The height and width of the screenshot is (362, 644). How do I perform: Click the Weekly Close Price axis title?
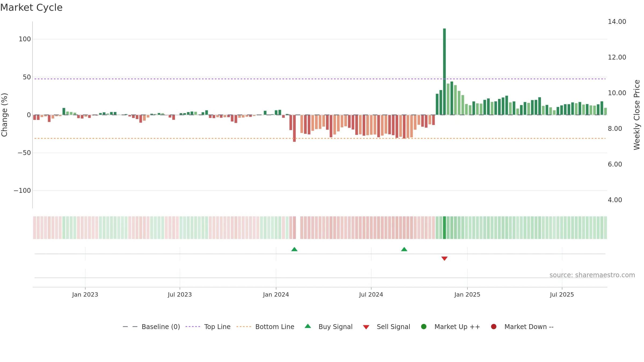coord(637,115)
